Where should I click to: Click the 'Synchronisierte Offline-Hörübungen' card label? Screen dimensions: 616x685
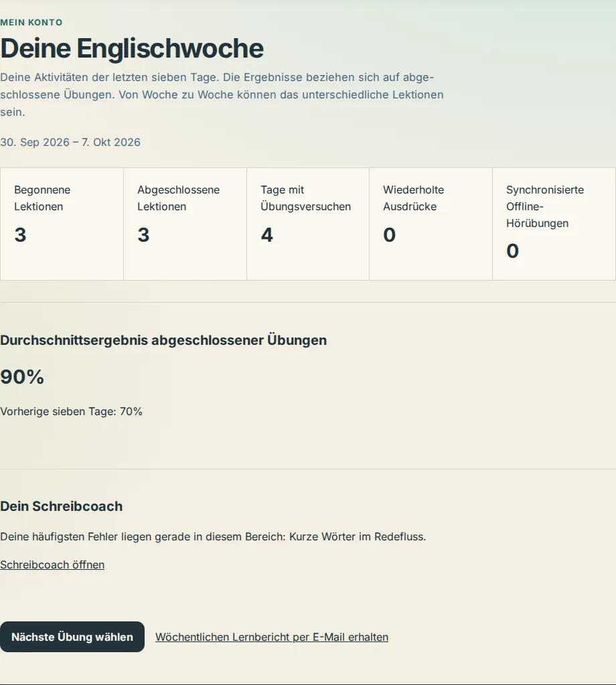pyautogui.click(x=545, y=206)
